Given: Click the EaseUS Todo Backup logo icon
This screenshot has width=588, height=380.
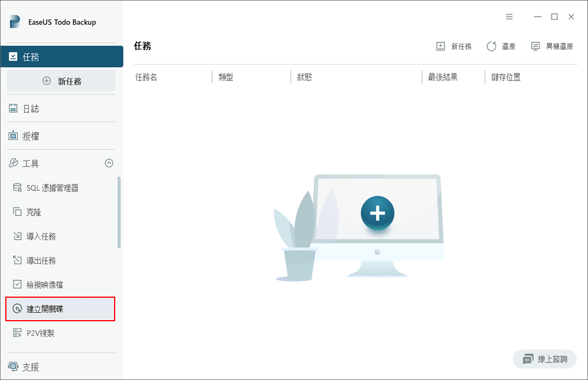Looking at the screenshot, I should coord(15,22).
